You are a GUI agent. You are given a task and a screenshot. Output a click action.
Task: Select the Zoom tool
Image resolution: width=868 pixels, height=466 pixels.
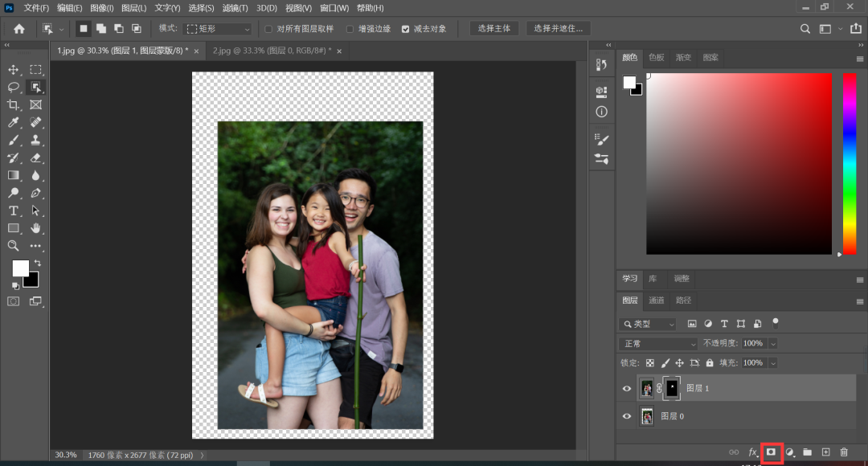pyautogui.click(x=14, y=246)
